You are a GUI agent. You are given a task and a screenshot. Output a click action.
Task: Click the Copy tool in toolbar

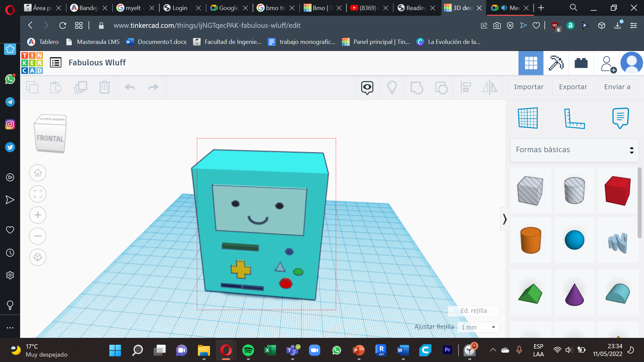[32, 87]
